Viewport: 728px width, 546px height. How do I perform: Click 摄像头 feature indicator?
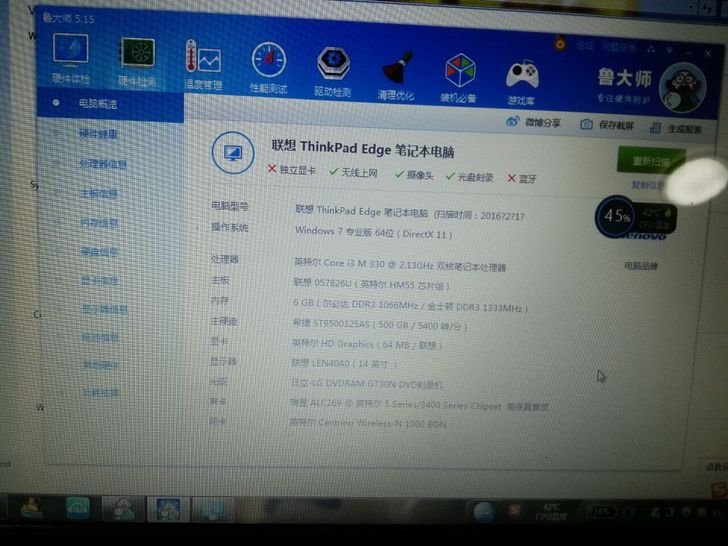414,175
